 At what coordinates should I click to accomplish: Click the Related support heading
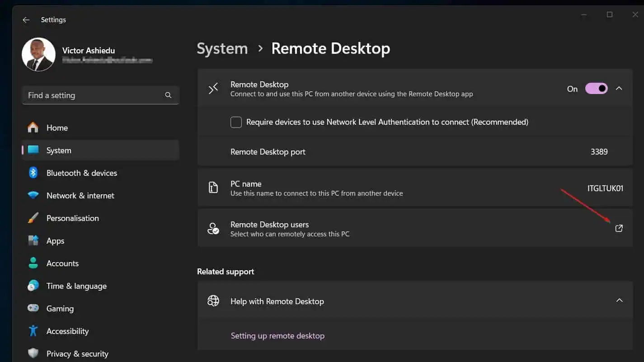point(226,272)
